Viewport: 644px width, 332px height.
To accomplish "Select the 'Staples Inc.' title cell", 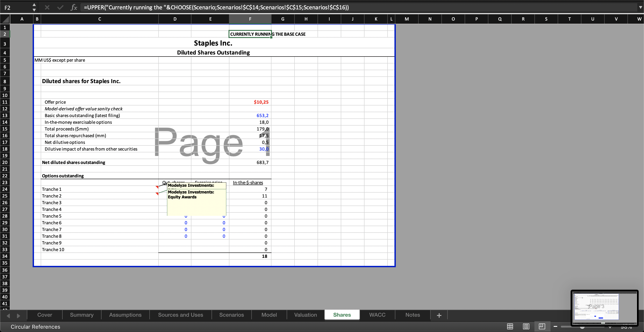I will [x=213, y=43].
